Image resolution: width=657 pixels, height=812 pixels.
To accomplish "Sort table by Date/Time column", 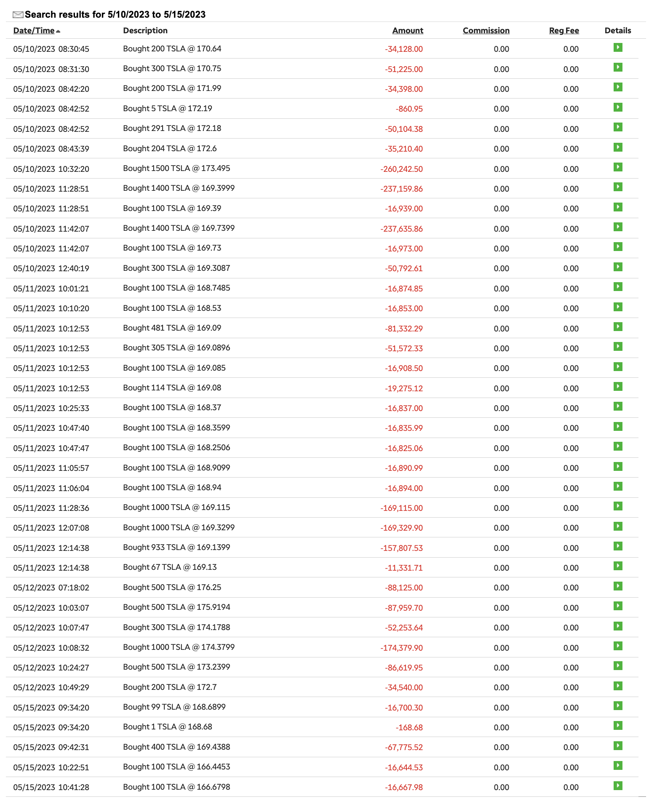I will [x=34, y=30].
